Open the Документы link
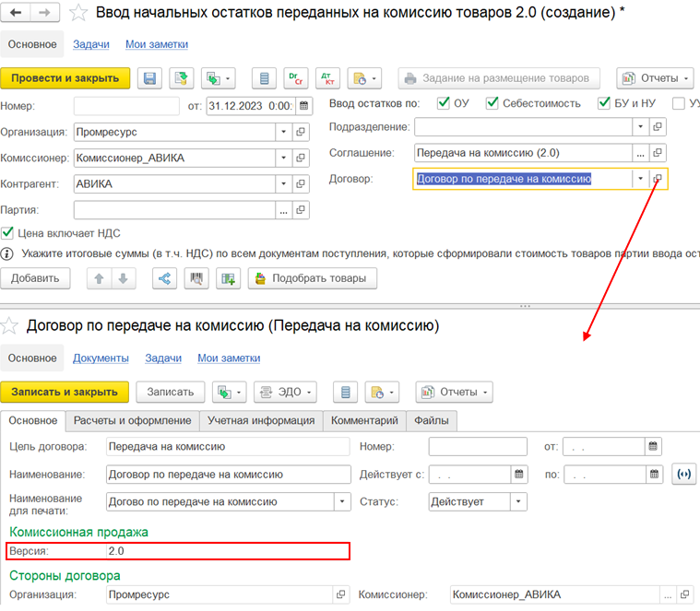This screenshot has height=611, width=700. [101, 358]
